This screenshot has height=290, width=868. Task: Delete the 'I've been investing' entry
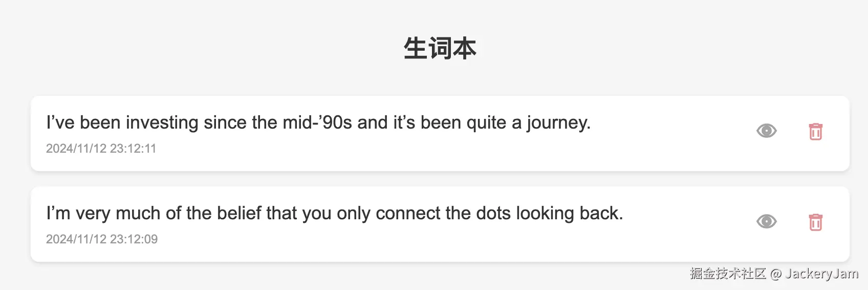pos(815,132)
